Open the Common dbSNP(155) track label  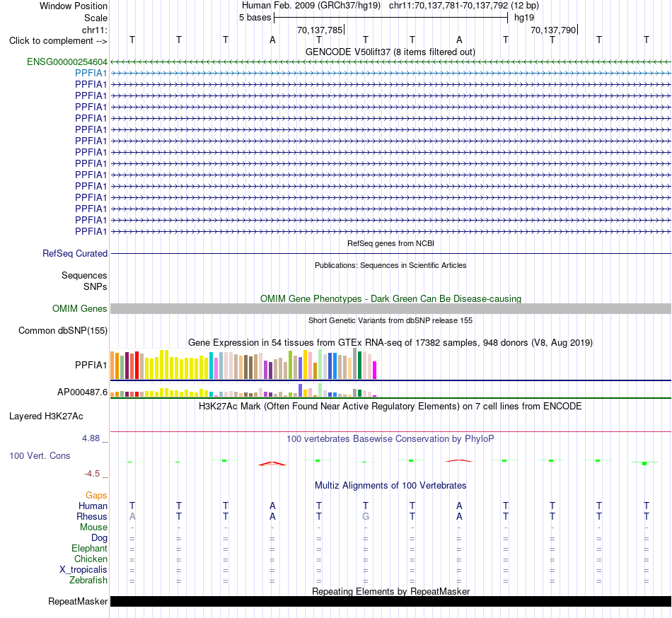pyautogui.click(x=62, y=331)
